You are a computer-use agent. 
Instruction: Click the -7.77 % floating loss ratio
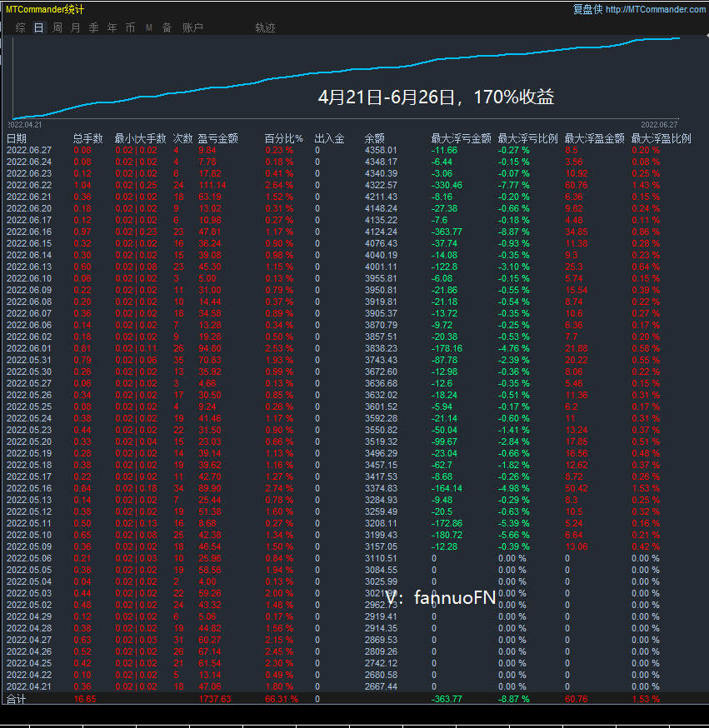513,185
